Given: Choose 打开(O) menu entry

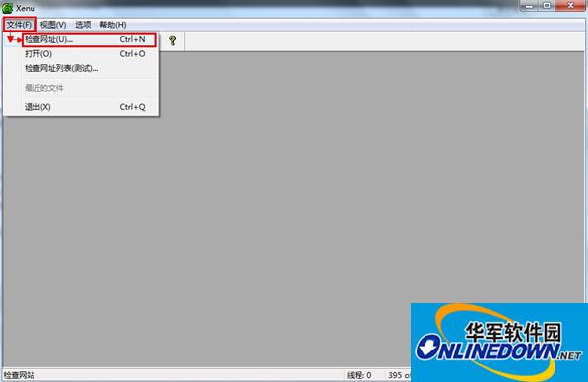Looking at the screenshot, I should pos(89,54).
